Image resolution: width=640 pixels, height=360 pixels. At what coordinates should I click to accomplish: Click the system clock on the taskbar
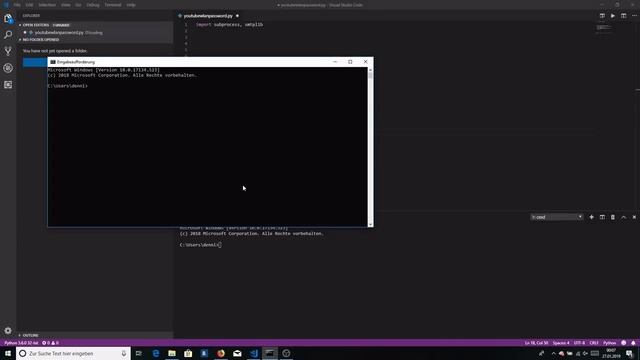[x=611, y=353]
